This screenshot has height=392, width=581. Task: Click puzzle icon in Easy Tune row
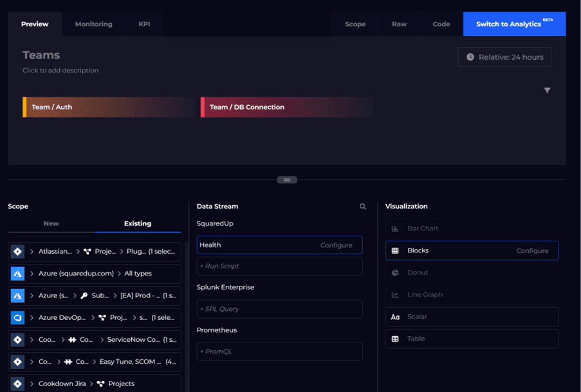(68, 362)
